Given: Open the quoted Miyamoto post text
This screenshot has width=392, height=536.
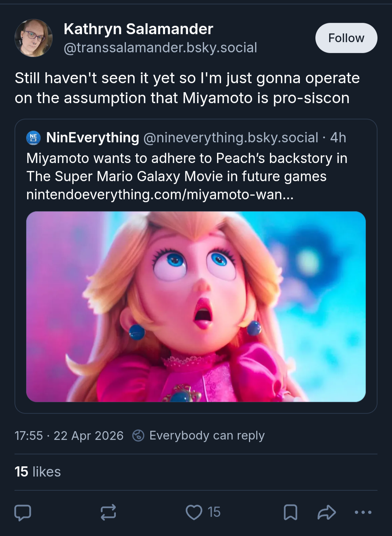Looking at the screenshot, I should point(187,167).
